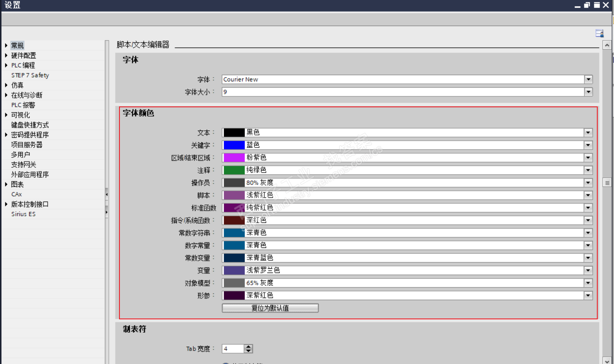This screenshot has width=614, height=364.
Task: Open the 字体 Courier New font dropdown
Action: [x=588, y=79]
